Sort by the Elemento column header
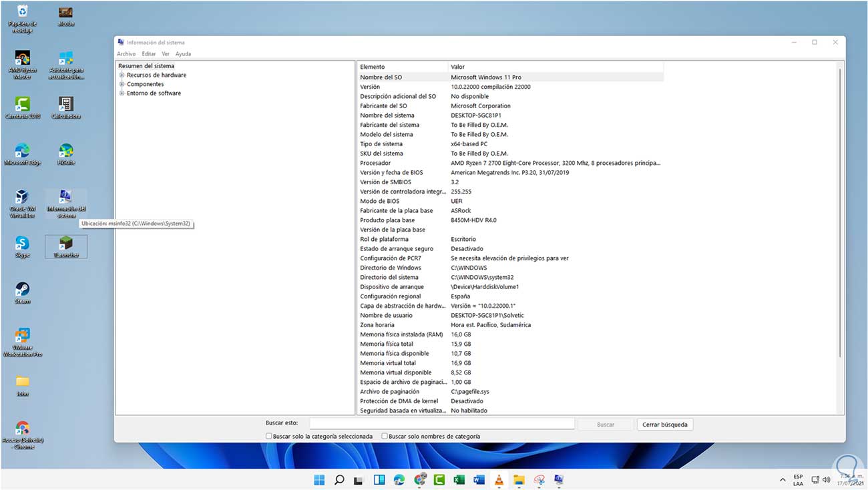 pyautogui.click(x=403, y=67)
